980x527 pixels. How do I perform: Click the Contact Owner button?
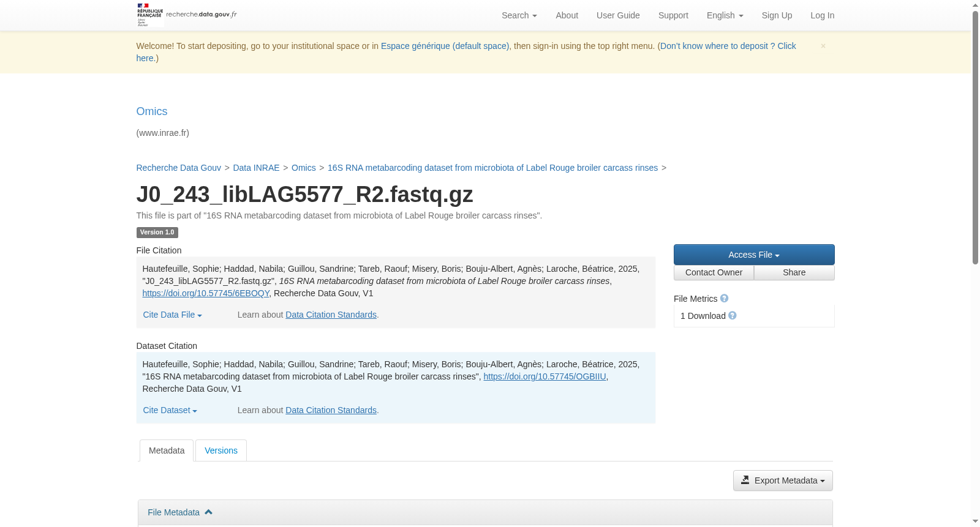pyautogui.click(x=714, y=272)
